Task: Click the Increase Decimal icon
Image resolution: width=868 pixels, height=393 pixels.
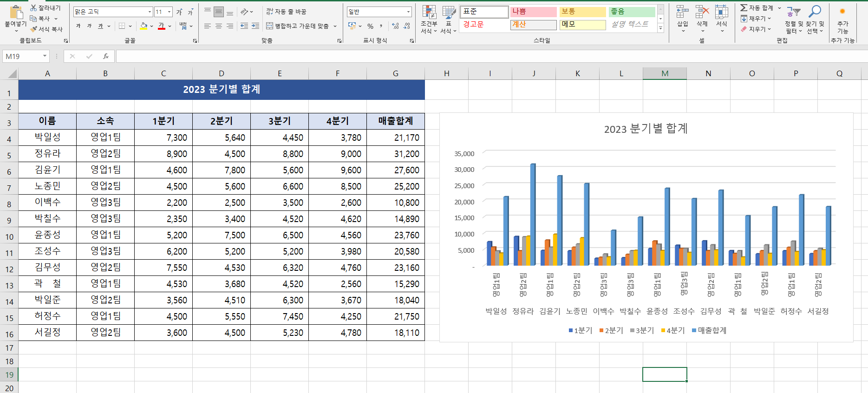Action: point(395,26)
